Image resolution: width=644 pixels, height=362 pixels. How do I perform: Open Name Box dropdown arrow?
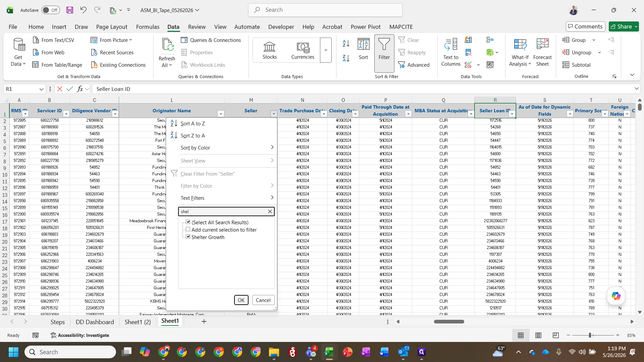pos(41,89)
